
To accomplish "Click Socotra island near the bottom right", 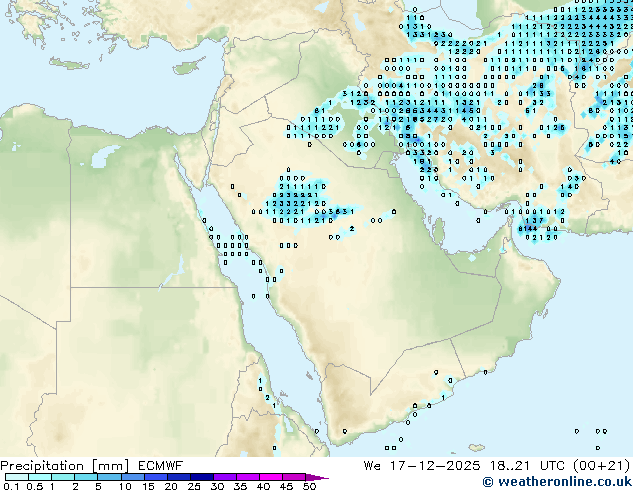I will [x=477, y=448].
